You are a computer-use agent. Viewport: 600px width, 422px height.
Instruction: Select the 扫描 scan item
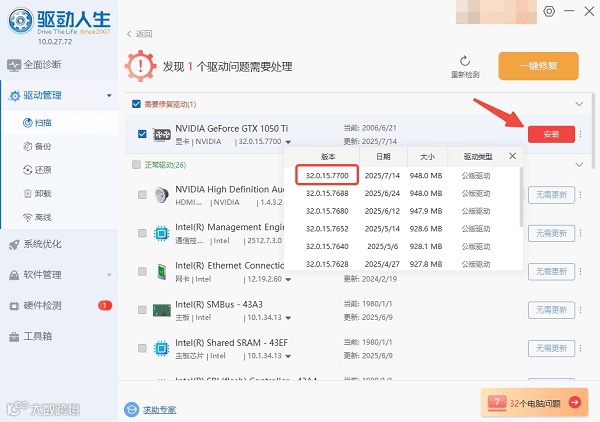[43, 123]
